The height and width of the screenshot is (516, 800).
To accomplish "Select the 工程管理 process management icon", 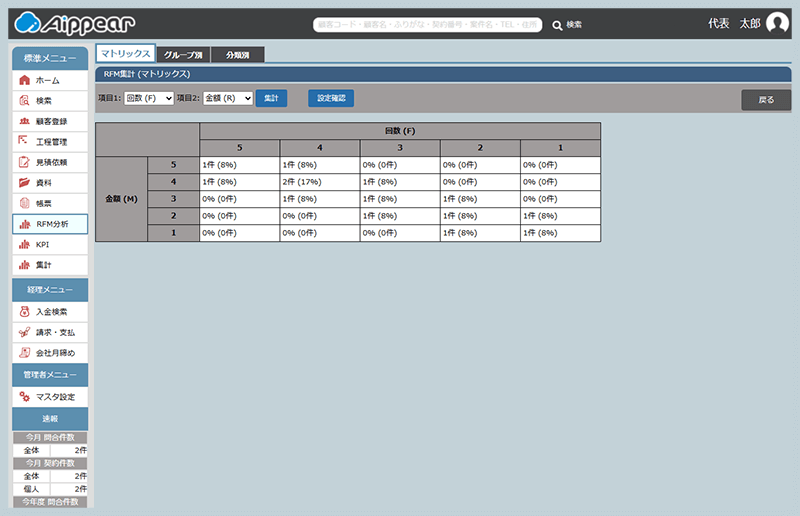I will coord(25,141).
